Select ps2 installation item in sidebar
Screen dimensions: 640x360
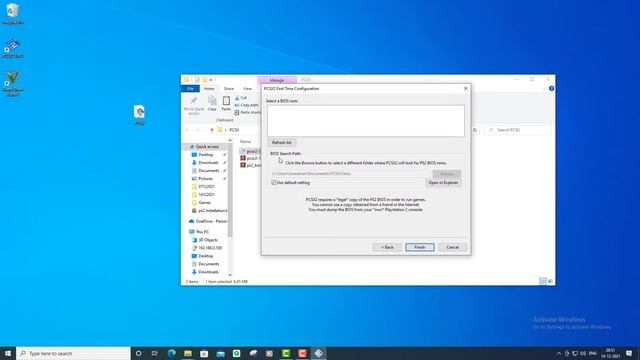209,211
